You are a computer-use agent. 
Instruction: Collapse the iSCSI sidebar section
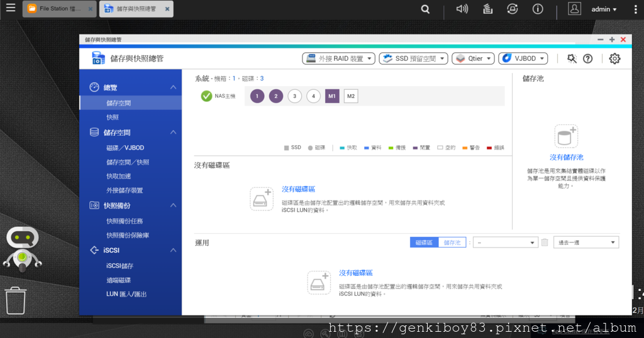[174, 250]
